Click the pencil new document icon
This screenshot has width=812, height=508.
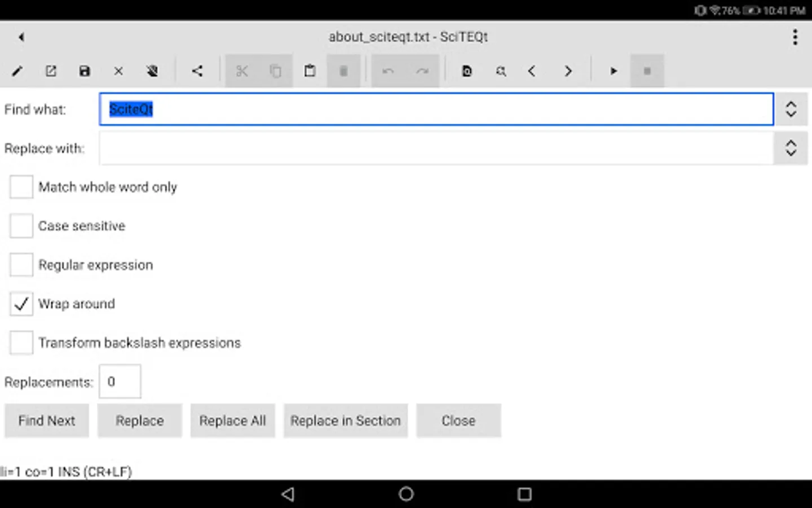pyautogui.click(x=17, y=71)
